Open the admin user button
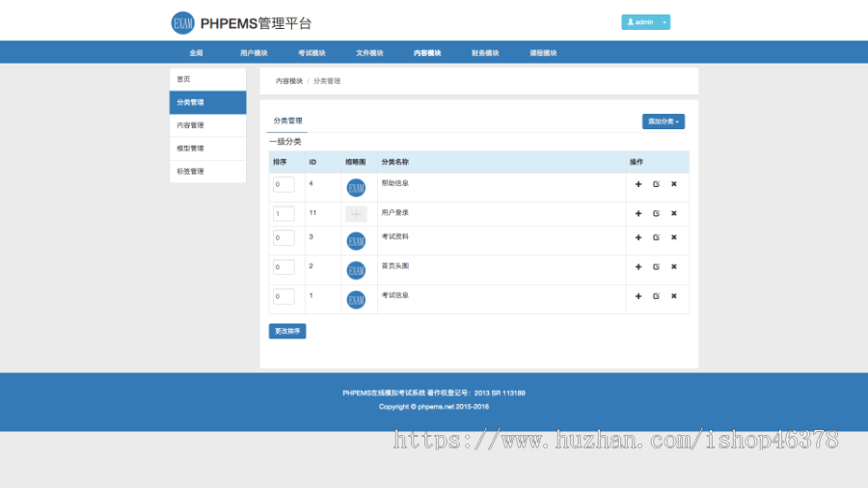Screen dimensions: 868x488 [x=639, y=22]
